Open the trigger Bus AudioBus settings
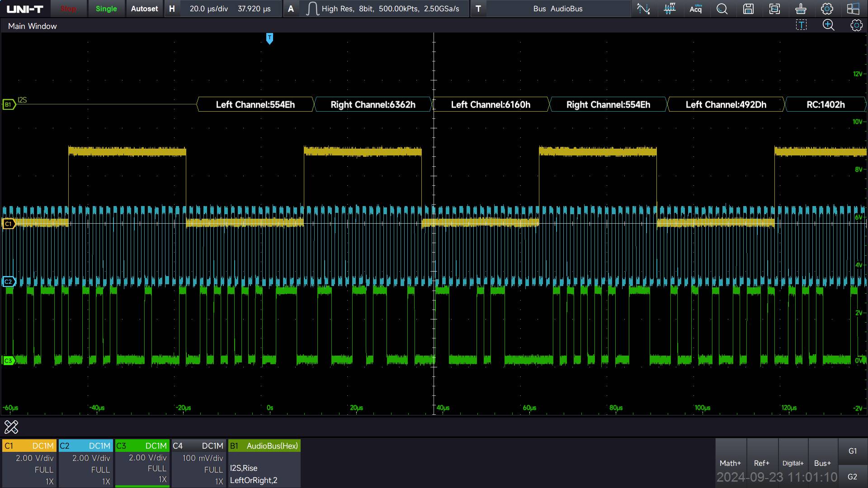 pos(557,9)
